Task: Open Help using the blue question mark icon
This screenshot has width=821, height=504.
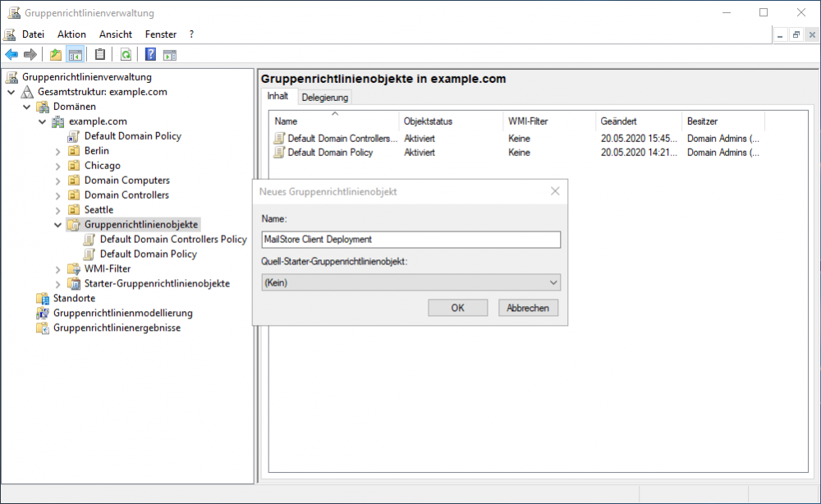Action: point(151,54)
